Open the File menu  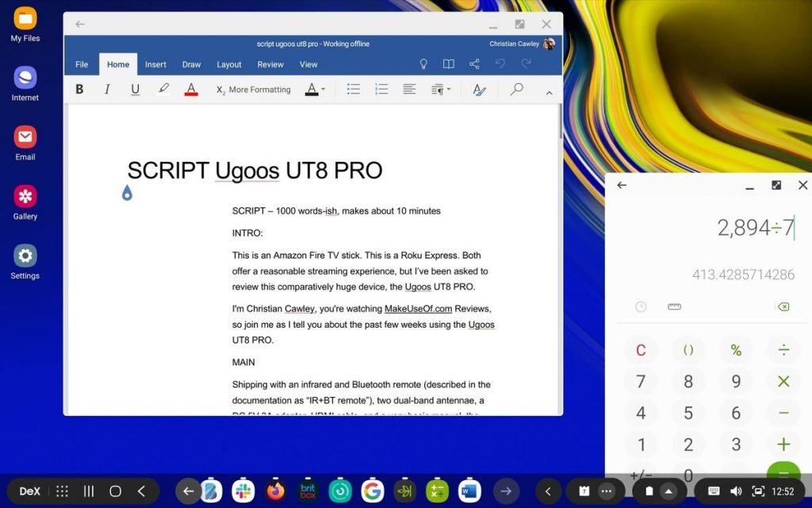(82, 64)
